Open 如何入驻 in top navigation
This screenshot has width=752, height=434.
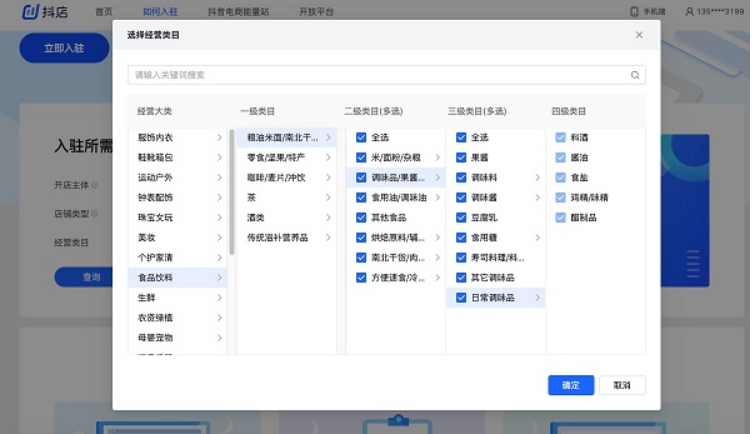click(x=160, y=12)
